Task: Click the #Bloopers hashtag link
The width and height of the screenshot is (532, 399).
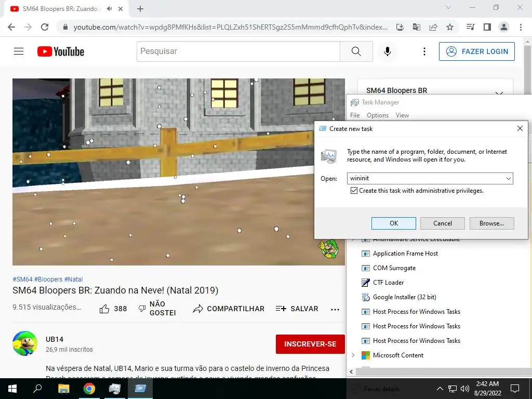Action: click(x=48, y=279)
